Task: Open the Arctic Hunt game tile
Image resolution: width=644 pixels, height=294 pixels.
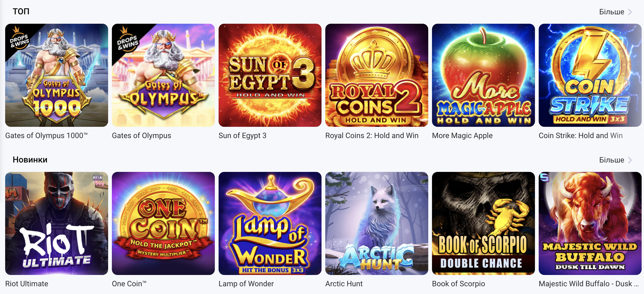Action: [376, 223]
